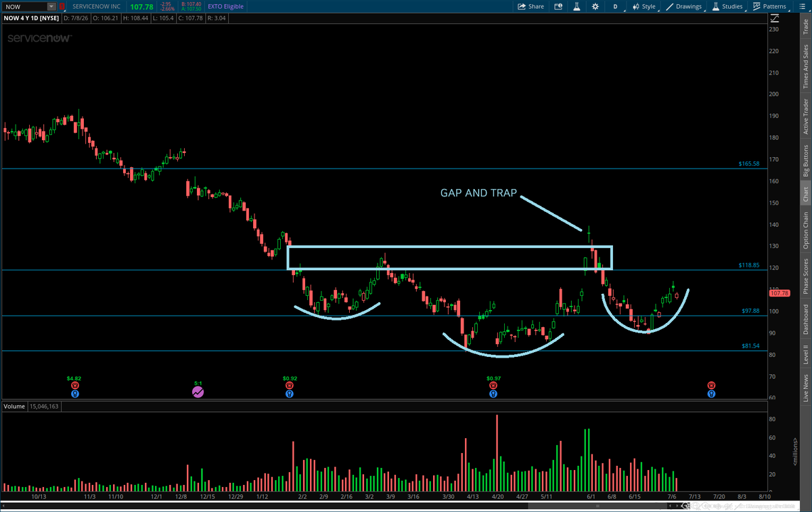Screen dimensions: 812x512
Task: Click the lightbulb icon below $0.97
Action: coord(493,392)
